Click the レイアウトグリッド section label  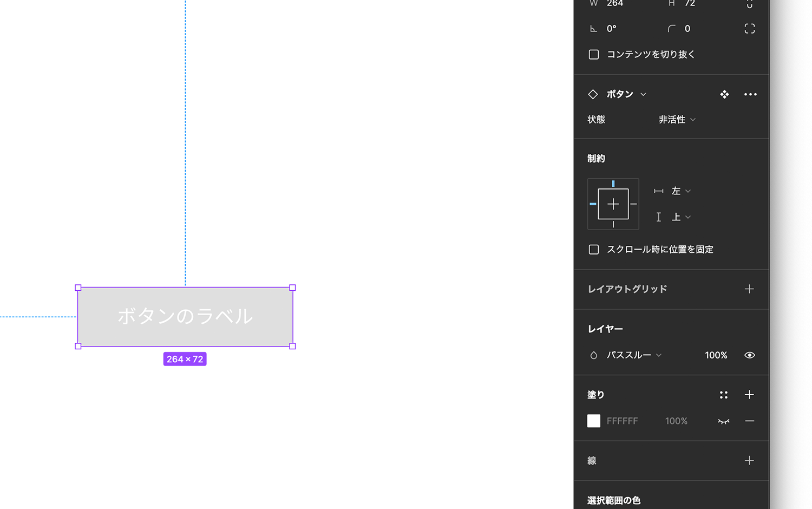627,289
